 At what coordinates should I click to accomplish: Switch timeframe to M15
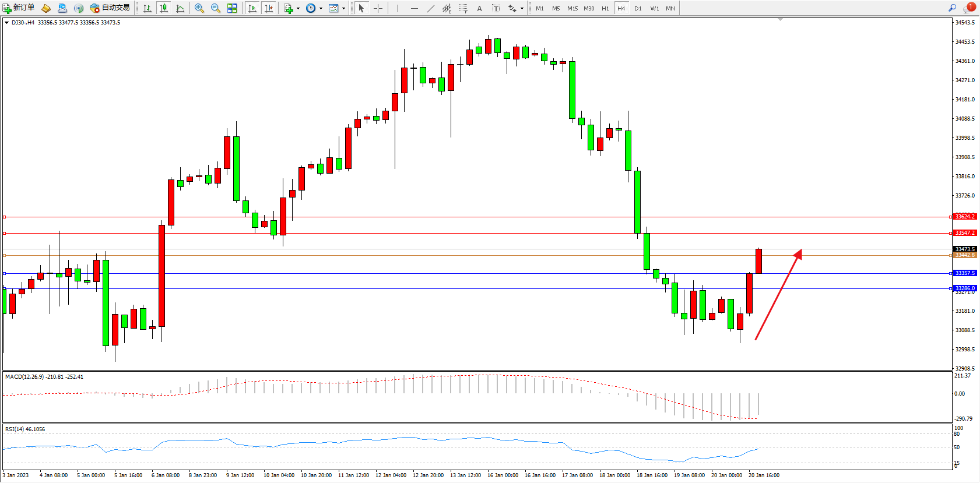click(572, 8)
